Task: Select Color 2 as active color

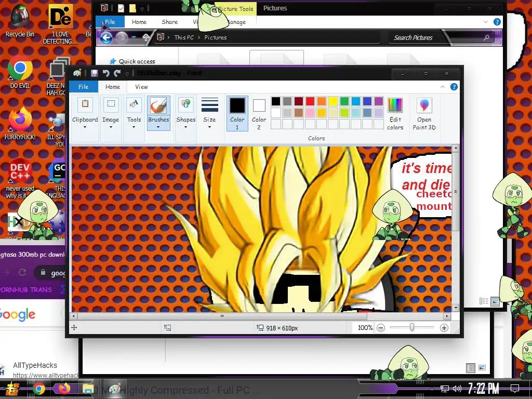Action: tap(259, 113)
